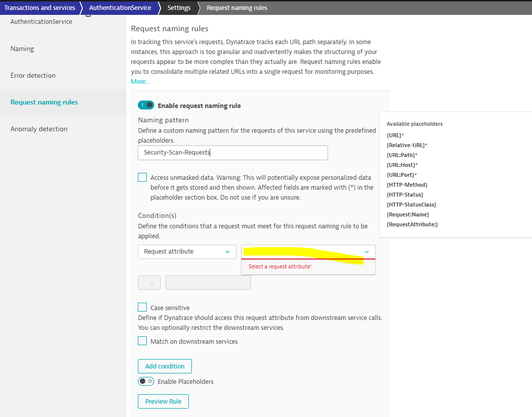The width and height of the screenshot is (532, 417).
Task: Open the small disabled operator dropdown
Action: tap(149, 283)
